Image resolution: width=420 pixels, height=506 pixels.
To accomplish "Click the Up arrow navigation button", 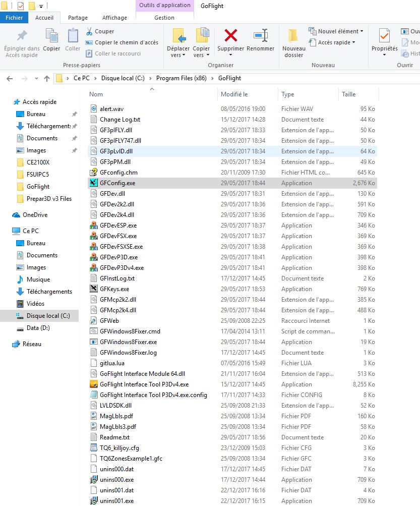I will pos(47,78).
